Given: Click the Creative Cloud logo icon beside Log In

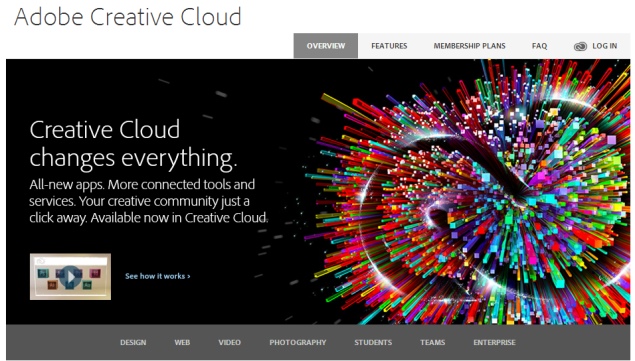Looking at the screenshot, I should [580, 46].
